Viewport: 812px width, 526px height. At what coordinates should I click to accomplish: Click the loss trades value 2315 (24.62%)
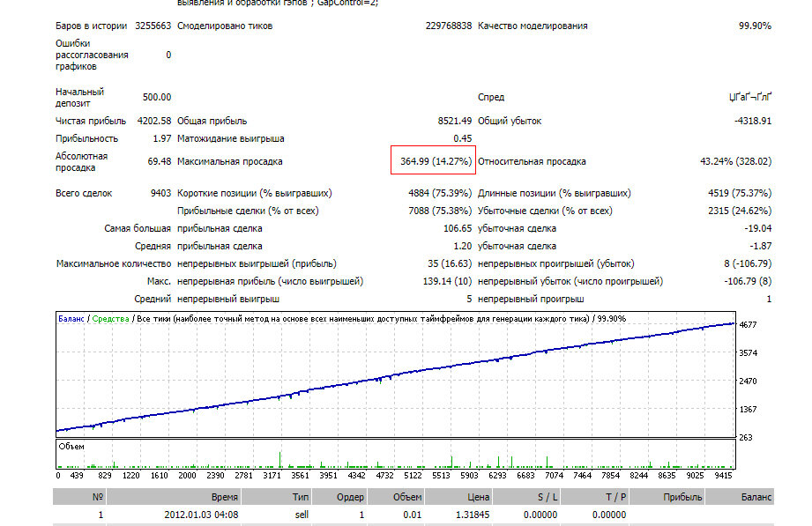740,211
